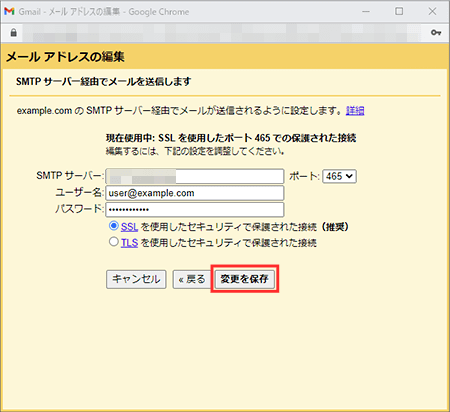The height and width of the screenshot is (412, 450).
Task: Open the 詳細 details link
Action: click(355, 111)
